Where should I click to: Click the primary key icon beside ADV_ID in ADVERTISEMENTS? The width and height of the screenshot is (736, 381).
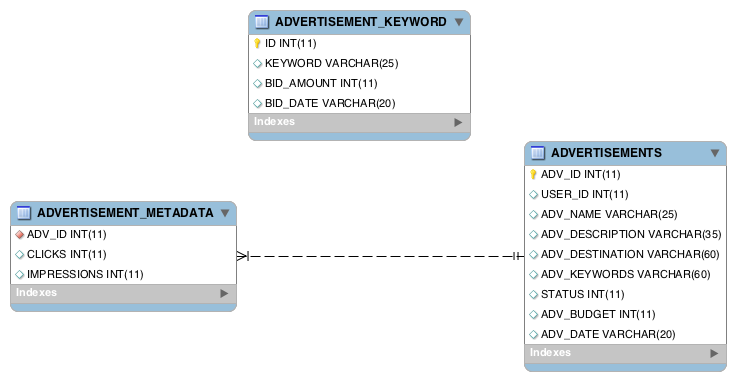[533, 174]
